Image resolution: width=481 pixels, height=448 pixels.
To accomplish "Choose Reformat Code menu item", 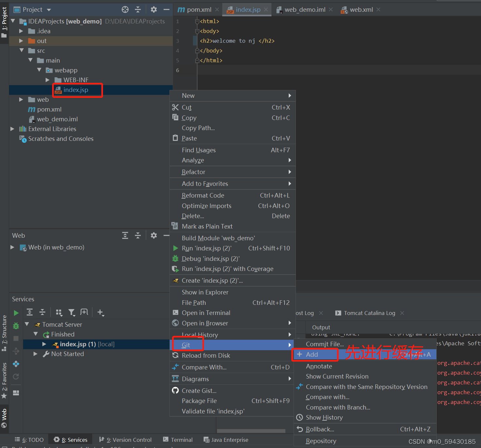I will coord(232,195).
